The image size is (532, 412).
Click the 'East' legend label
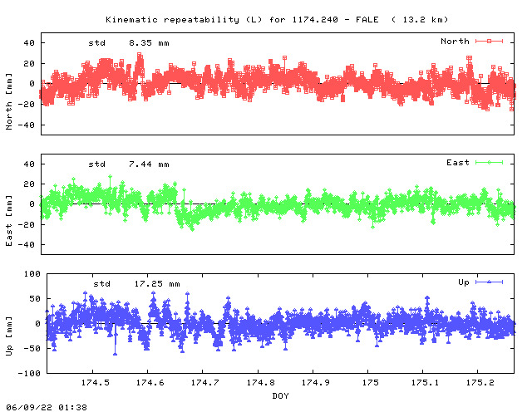458,163
